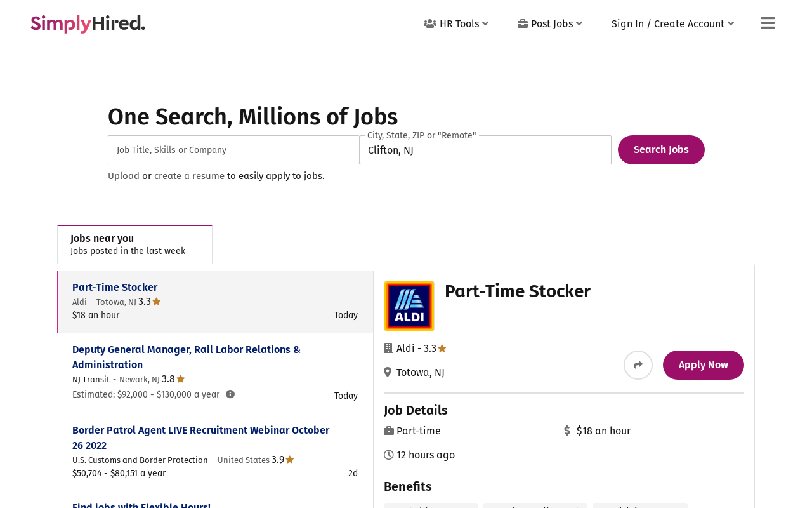Image resolution: width=812 pixels, height=508 pixels.
Task: Click the Benefits section heading
Action: pos(408,486)
